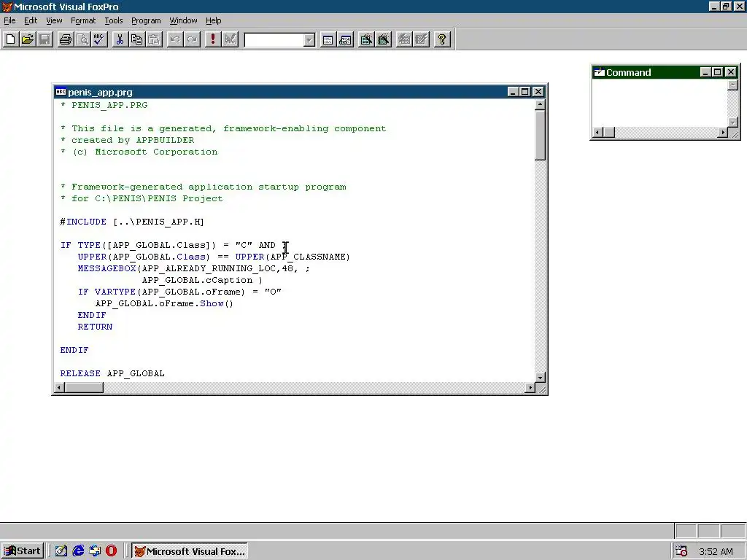Click the editor horizontal scrollbar thumb
Screen dimensions: 747x560
(84, 388)
